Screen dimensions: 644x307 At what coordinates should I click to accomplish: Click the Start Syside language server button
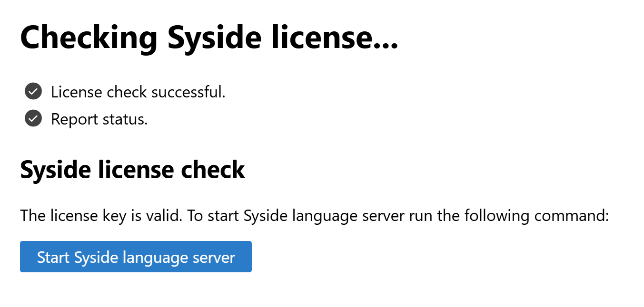click(x=136, y=257)
